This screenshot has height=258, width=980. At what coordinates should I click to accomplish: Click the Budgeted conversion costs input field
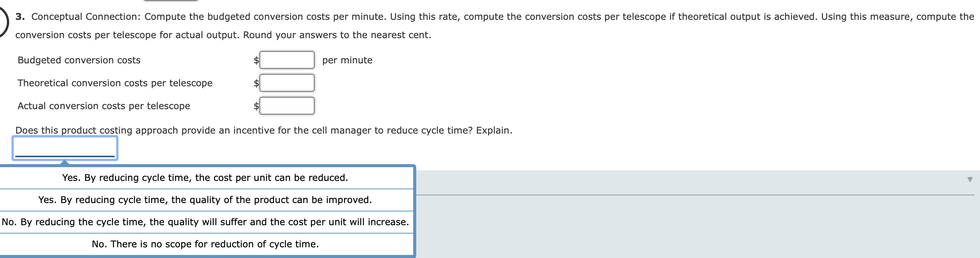click(286, 60)
